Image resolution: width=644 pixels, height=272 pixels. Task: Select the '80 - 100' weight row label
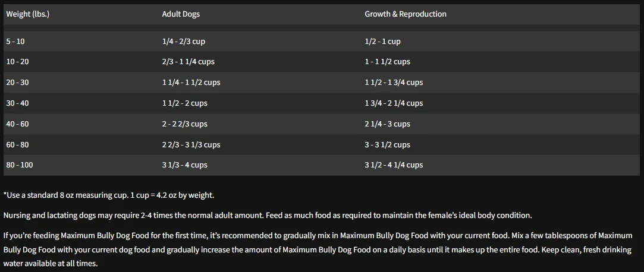20,165
